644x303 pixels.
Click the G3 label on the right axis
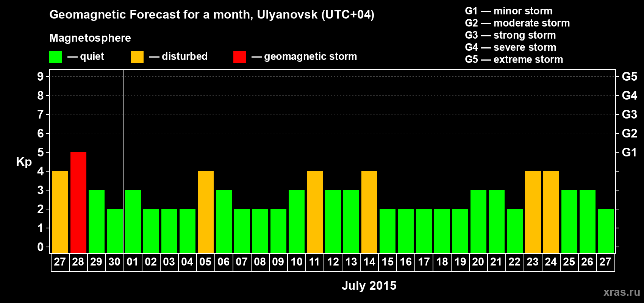click(x=630, y=115)
